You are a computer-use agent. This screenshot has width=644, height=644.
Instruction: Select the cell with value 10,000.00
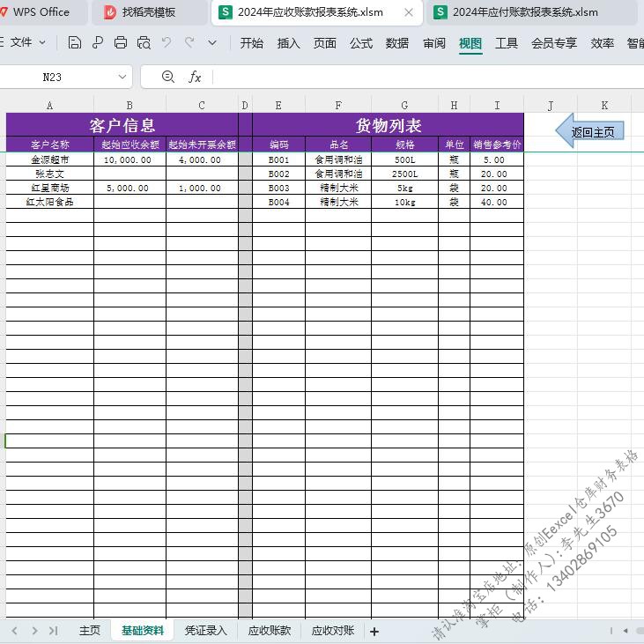[130, 159]
